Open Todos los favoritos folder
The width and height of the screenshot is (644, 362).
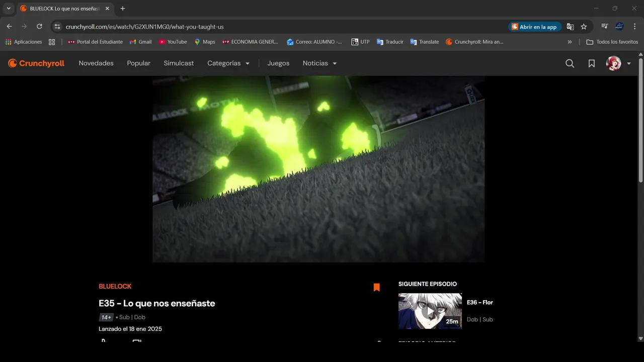(x=612, y=42)
